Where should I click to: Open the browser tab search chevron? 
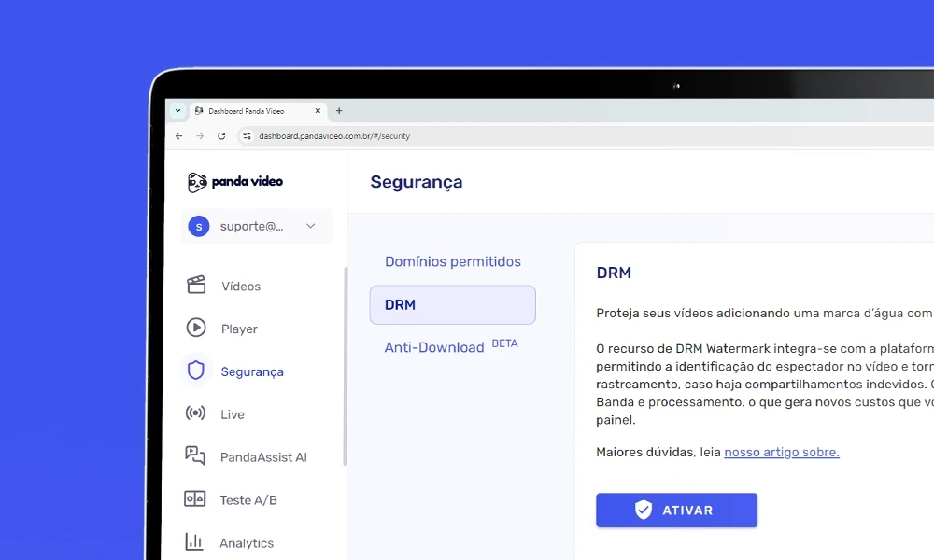tap(177, 110)
